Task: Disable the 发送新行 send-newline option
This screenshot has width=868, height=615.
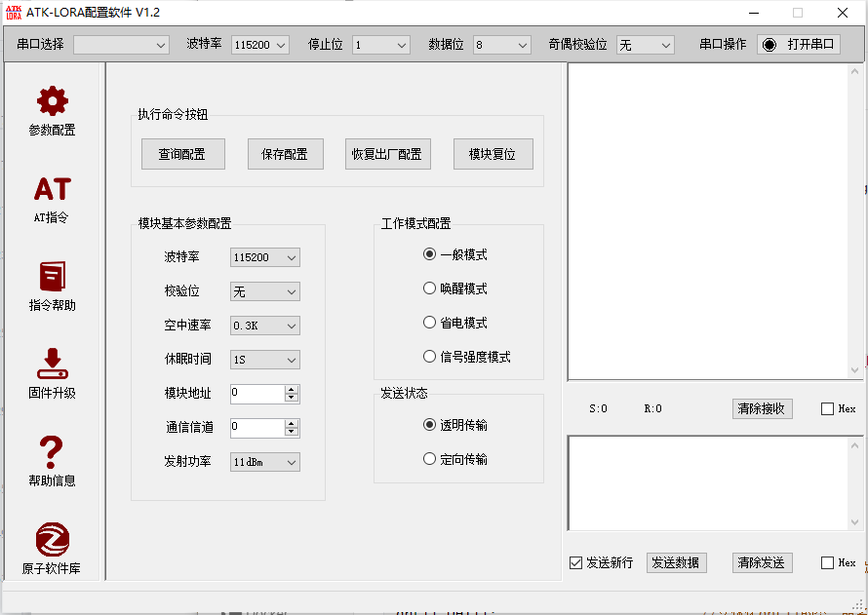Action: (575, 562)
